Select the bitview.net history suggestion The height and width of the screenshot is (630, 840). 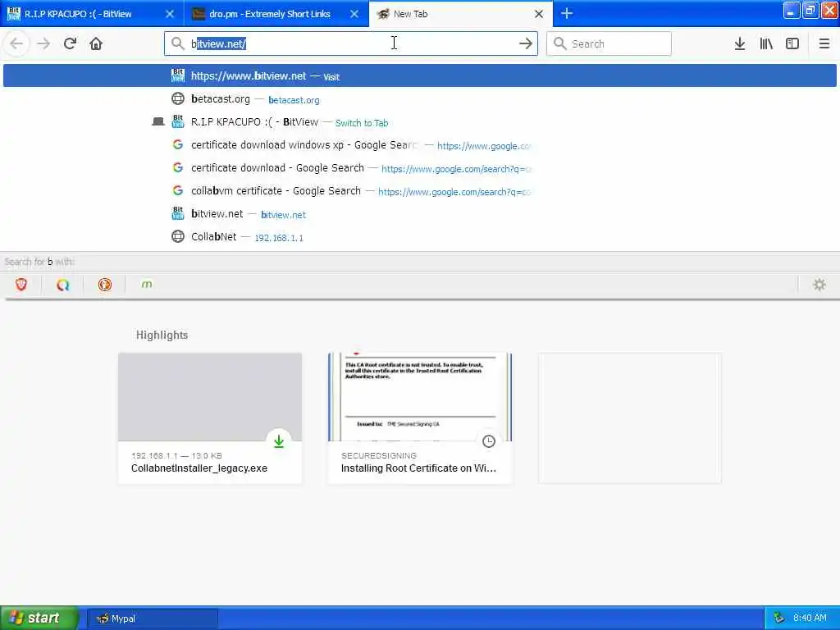[x=420, y=214]
